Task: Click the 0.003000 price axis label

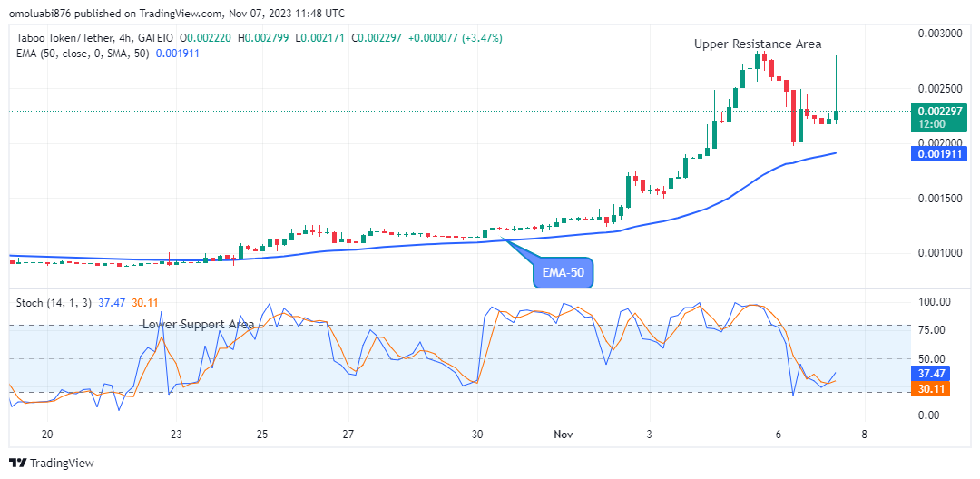Action: coord(940,34)
